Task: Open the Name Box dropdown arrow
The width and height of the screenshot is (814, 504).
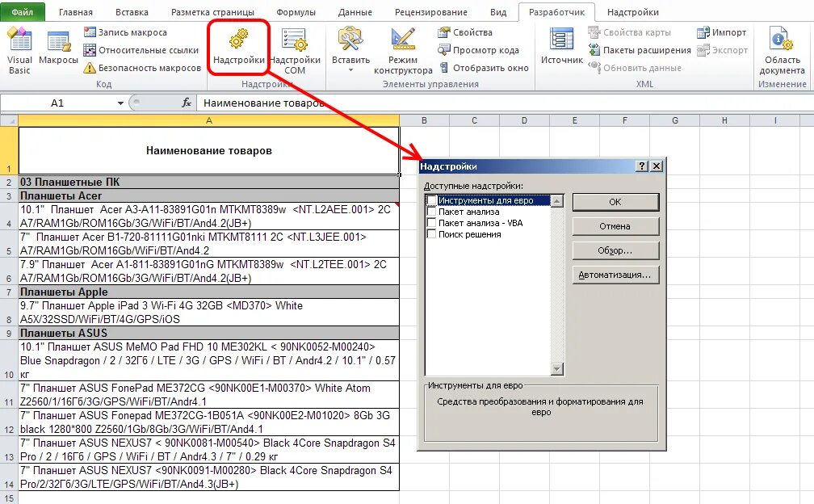Action: coord(120,103)
